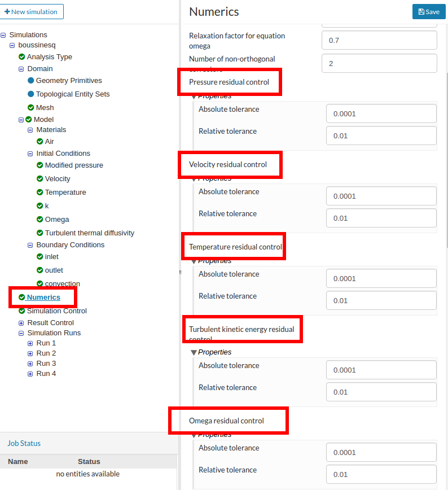The height and width of the screenshot is (490, 448).
Task: Click the green check icon beside inlet
Action: (x=39, y=257)
